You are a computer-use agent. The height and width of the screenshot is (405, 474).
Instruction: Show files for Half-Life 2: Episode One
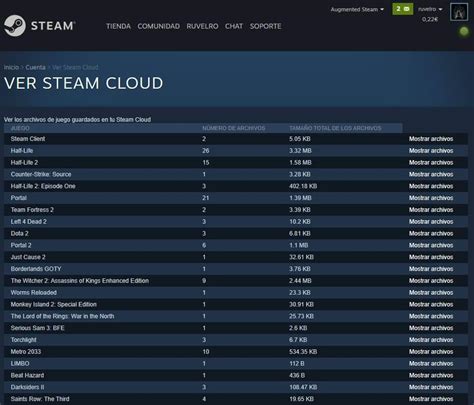[x=431, y=186]
